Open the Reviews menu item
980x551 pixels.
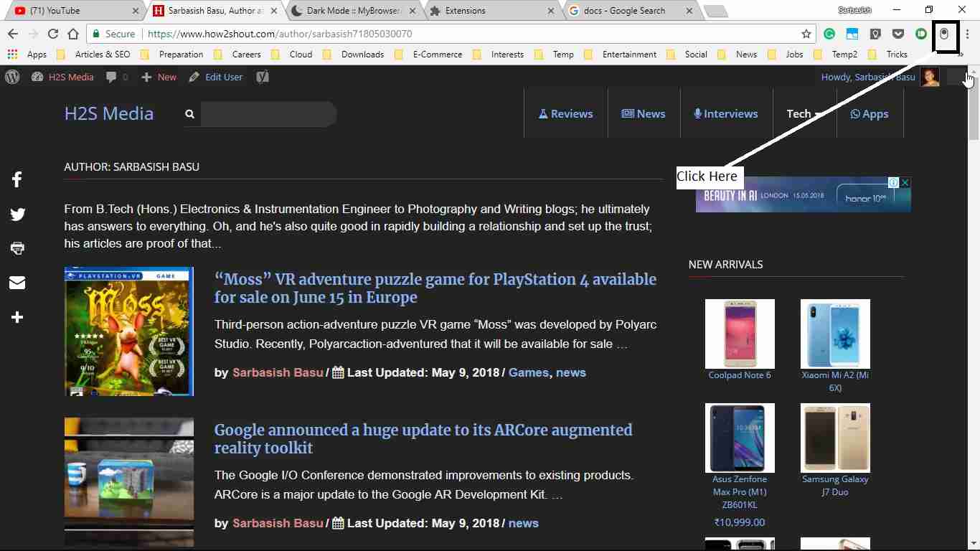pyautogui.click(x=566, y=113)
